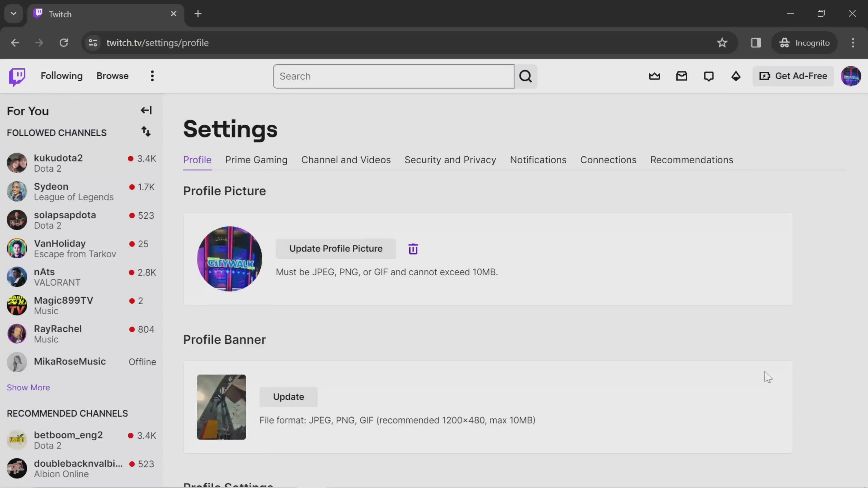868x488 pixels.
Task: Select the Profile settings tab
Action: tap(197, 160)
